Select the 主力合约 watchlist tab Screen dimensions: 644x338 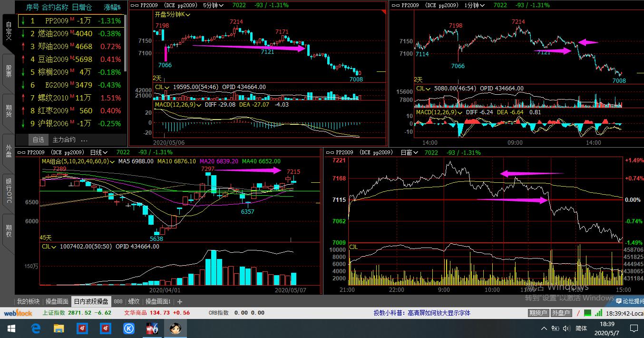point(64,140)
